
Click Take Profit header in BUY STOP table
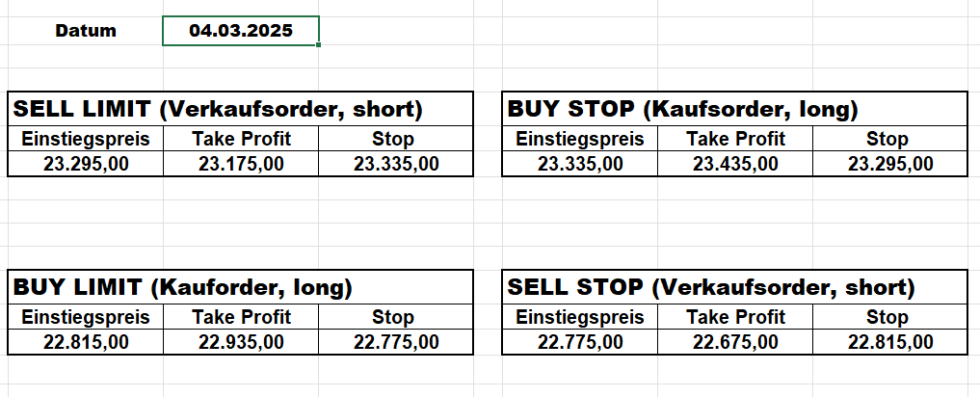click(x=735, y=139)
